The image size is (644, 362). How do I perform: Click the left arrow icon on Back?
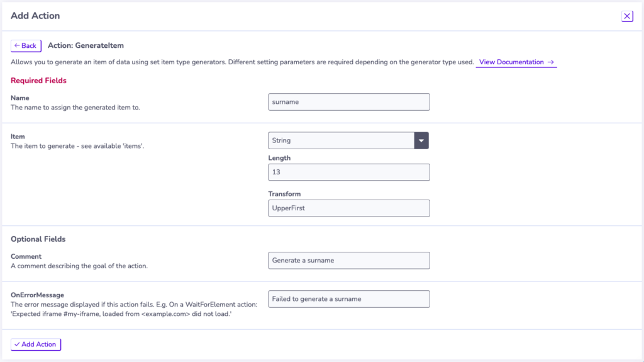17,46
